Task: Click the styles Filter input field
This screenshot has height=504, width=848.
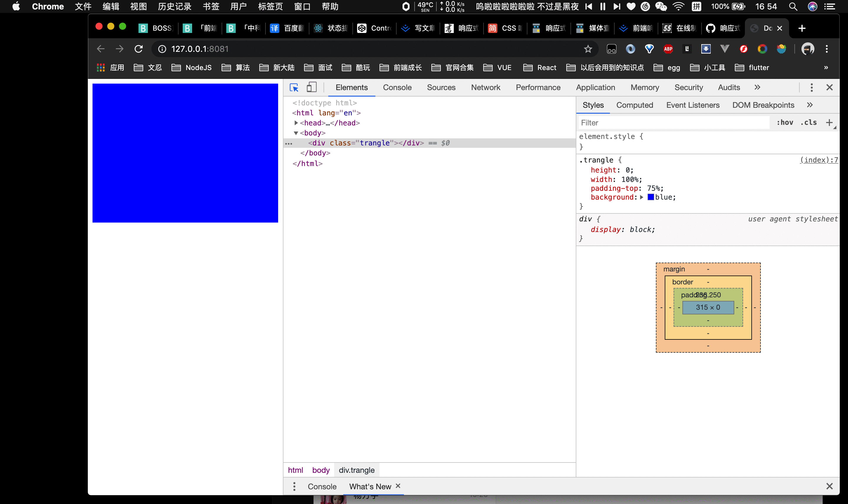Action: point(673,122)
